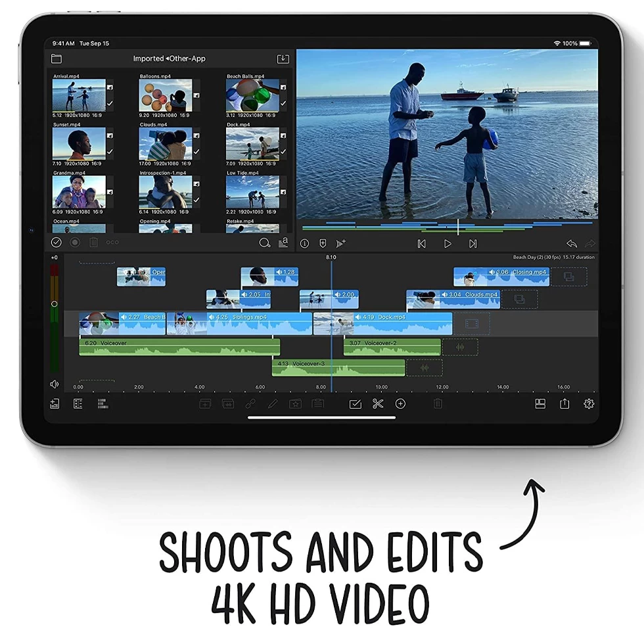644x644 pixels.
Task: Select the Voiceover-2 audio clip
Action: pyautogui.click(x=392, y=347)
